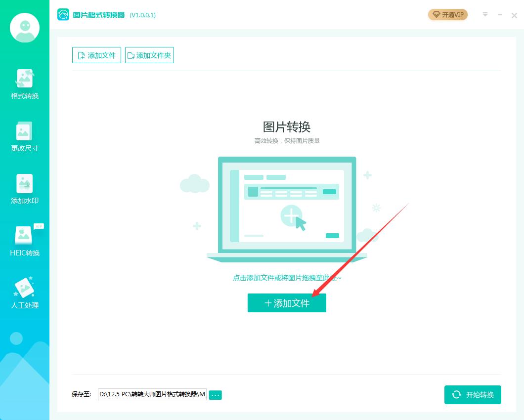Click the 保存至: label
This screenshot has height=420, width=524.
pyautogui.click(x=81, y=394)
